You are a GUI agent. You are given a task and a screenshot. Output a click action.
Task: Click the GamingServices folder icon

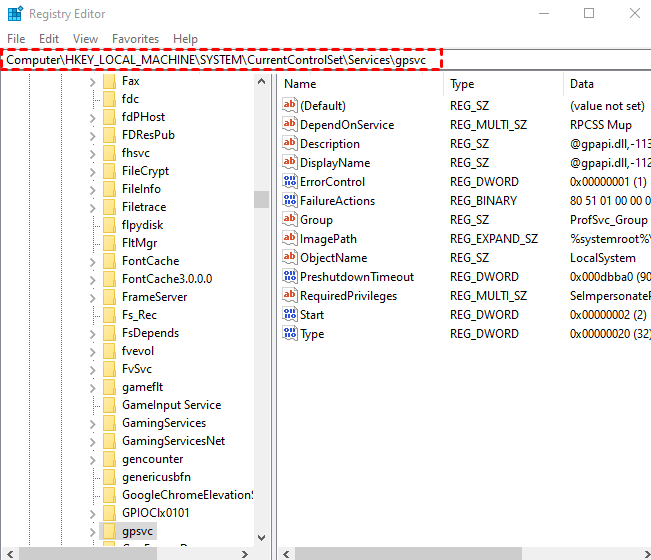click(x=110, y=423)
